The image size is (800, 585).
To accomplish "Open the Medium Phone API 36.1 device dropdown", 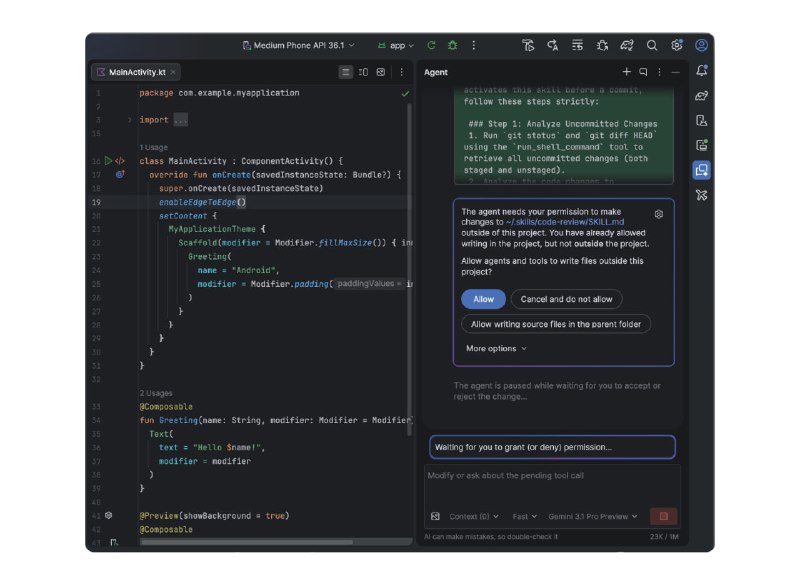I will pos(298,45).
